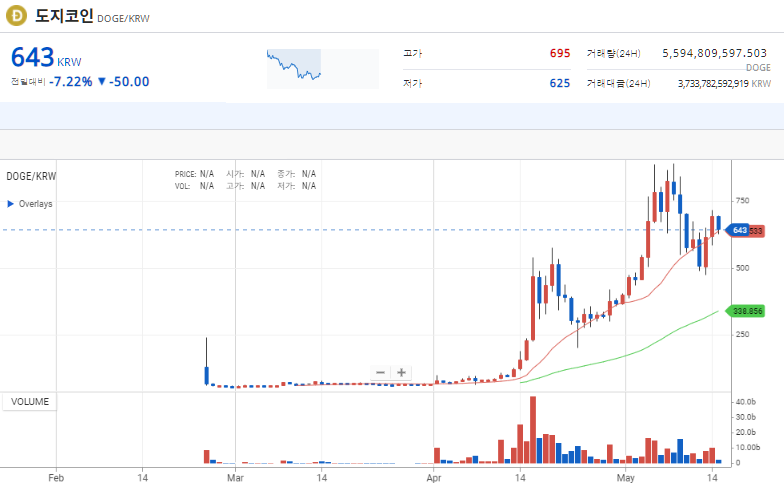Click the DOGE/KRW pair label in header
Image resolution: width=784 pixels, height=487 pixels.
[123, 18]
